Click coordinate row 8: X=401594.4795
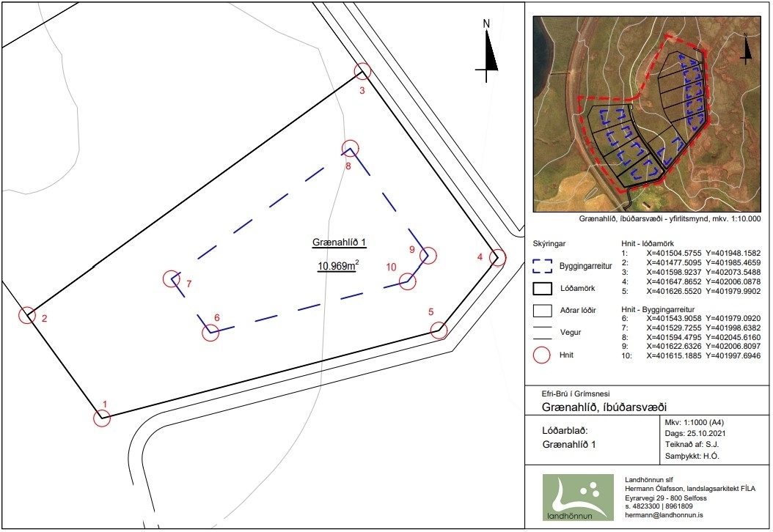The height and width of the screenshot is (532, 773). pyautogui.click(x=691, y=337)
